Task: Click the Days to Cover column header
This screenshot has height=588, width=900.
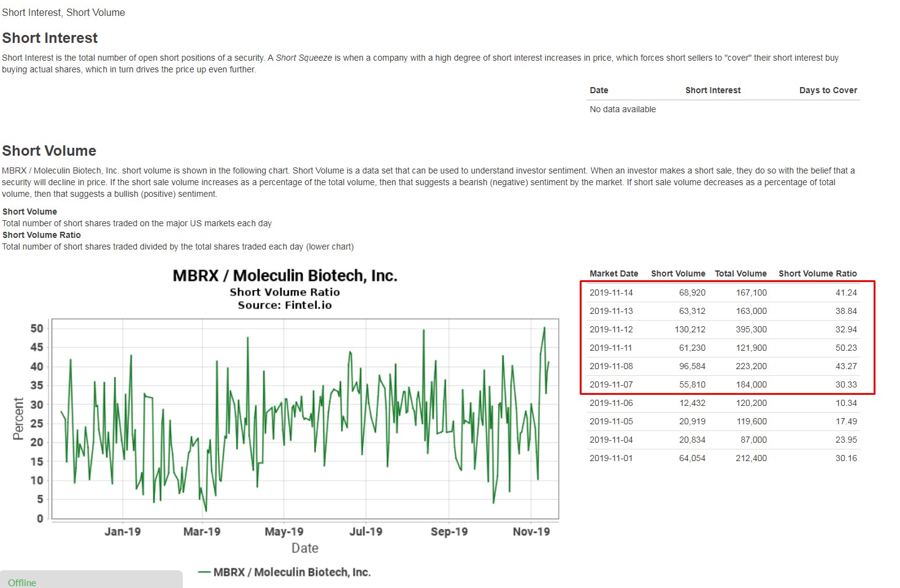Action: click(x=828, y=90)
